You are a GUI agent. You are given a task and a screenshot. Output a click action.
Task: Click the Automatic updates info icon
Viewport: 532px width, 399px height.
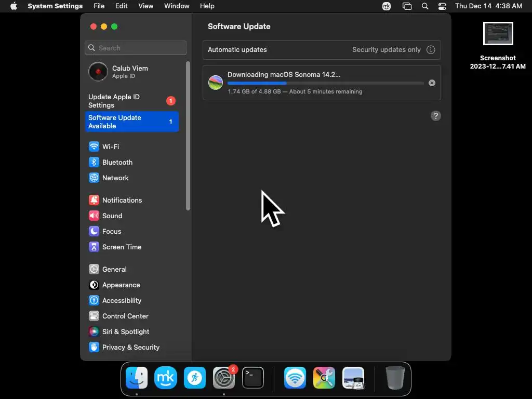click(431, 50)
